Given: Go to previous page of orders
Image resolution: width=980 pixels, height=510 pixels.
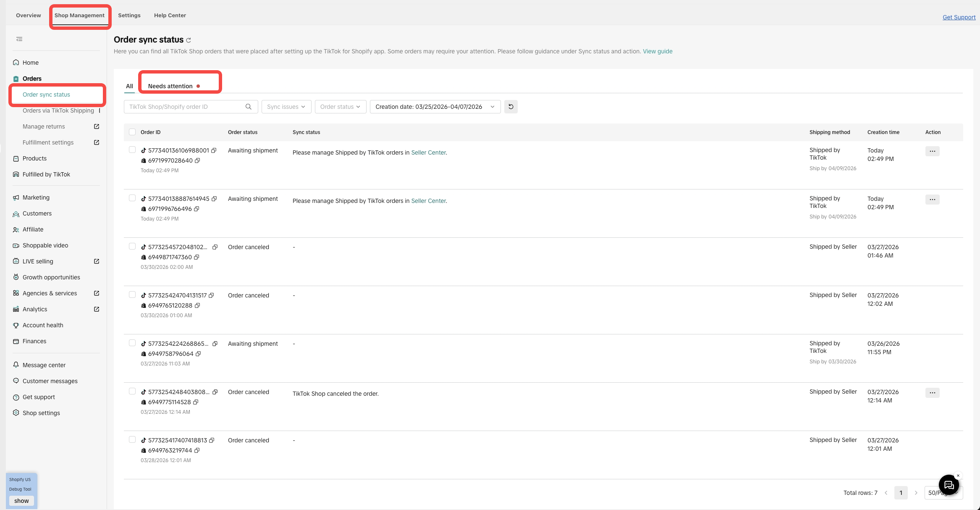Looking at the screenshot, I should click(x=886, y=493).
